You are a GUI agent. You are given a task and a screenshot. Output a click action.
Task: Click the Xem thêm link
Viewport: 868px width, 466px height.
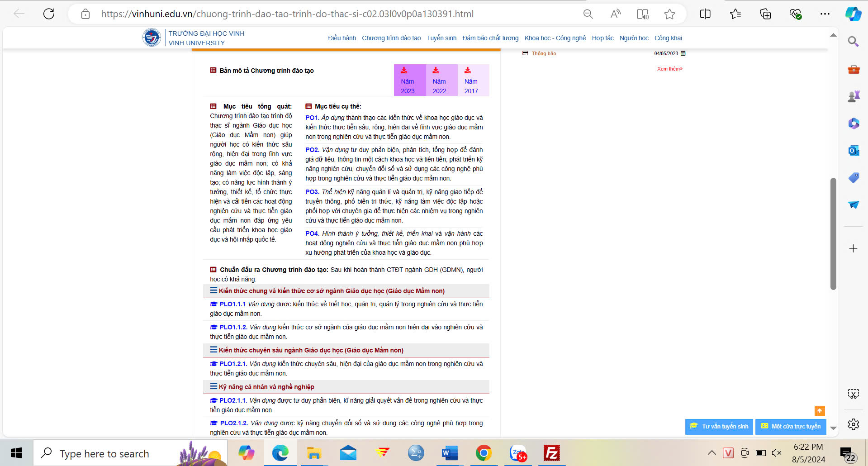coord(669,69)
